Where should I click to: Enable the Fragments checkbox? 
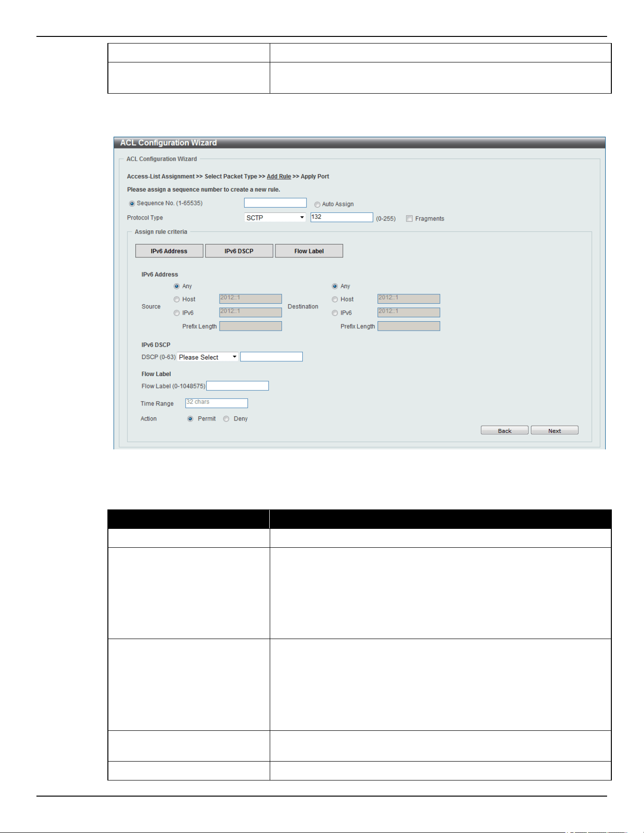click(409, 219)
